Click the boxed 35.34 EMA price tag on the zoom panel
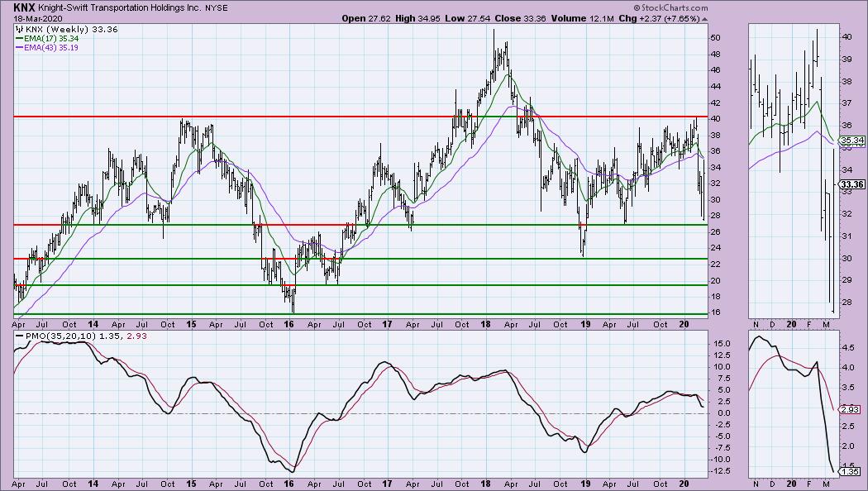This screenshot has width=868, height=491. (x=852, y=140)
